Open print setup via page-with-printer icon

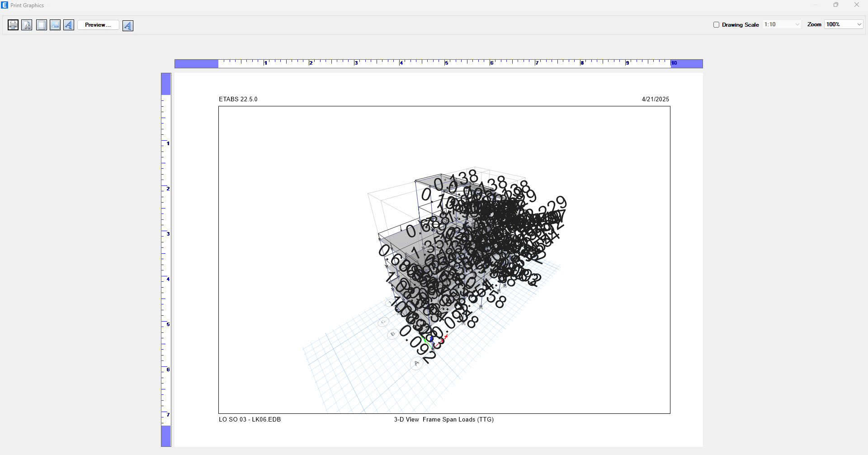27,25
